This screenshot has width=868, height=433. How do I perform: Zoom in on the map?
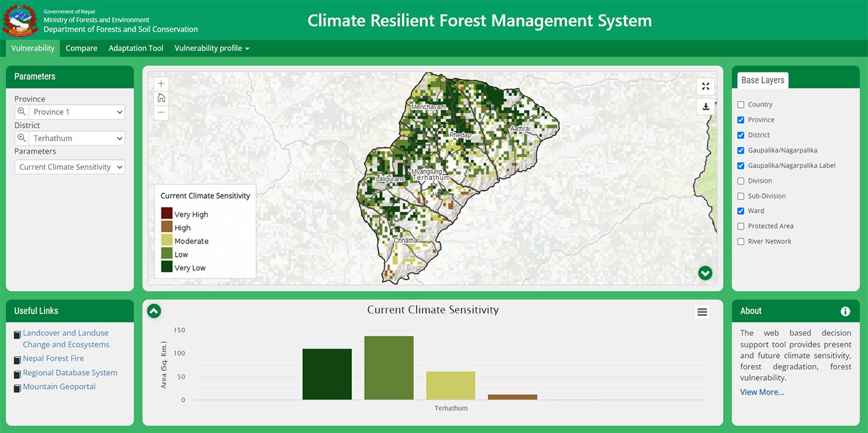coord(161,83)
